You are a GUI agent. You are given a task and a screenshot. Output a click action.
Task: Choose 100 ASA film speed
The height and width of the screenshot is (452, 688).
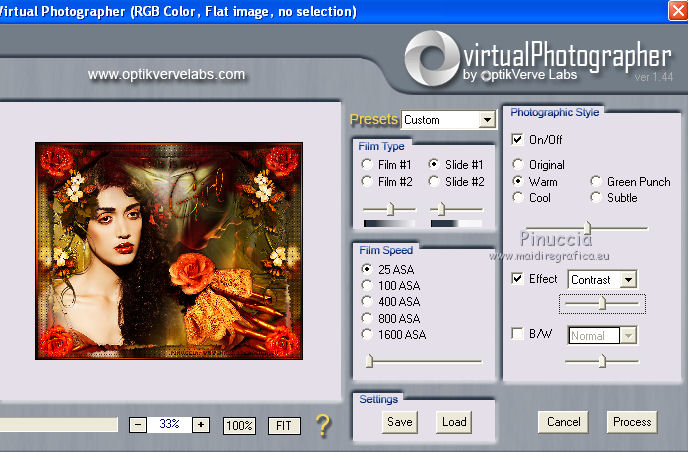point(367,285)
